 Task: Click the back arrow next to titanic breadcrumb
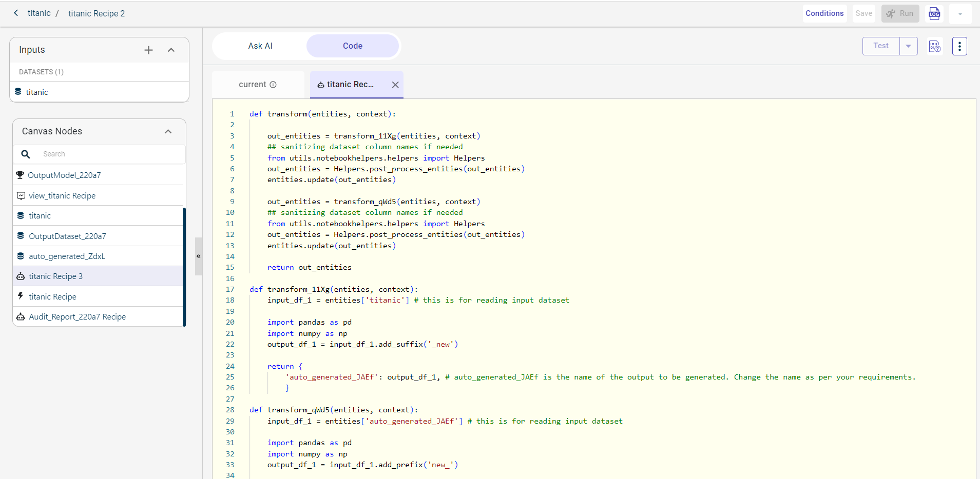pyautogui.click(x=16, y=13)
